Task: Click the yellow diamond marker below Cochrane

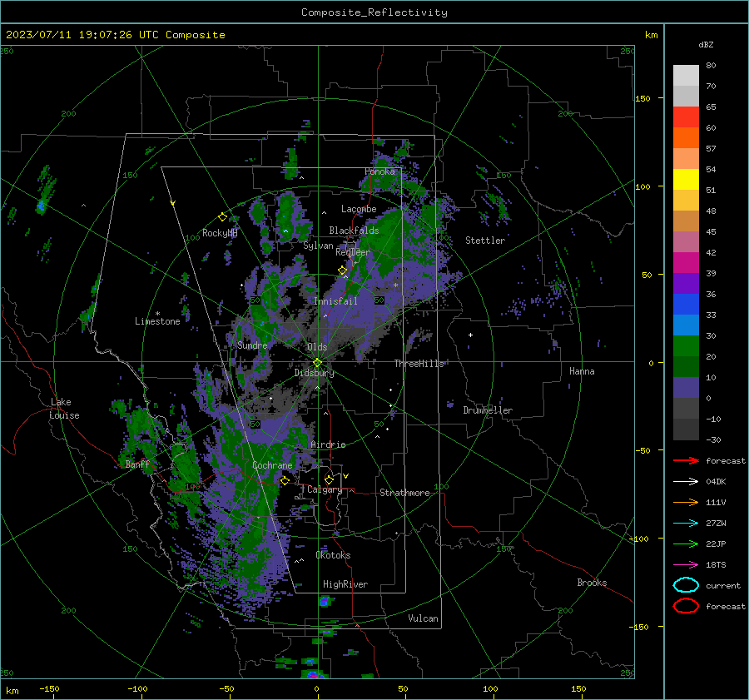Action: pos(285,480)
